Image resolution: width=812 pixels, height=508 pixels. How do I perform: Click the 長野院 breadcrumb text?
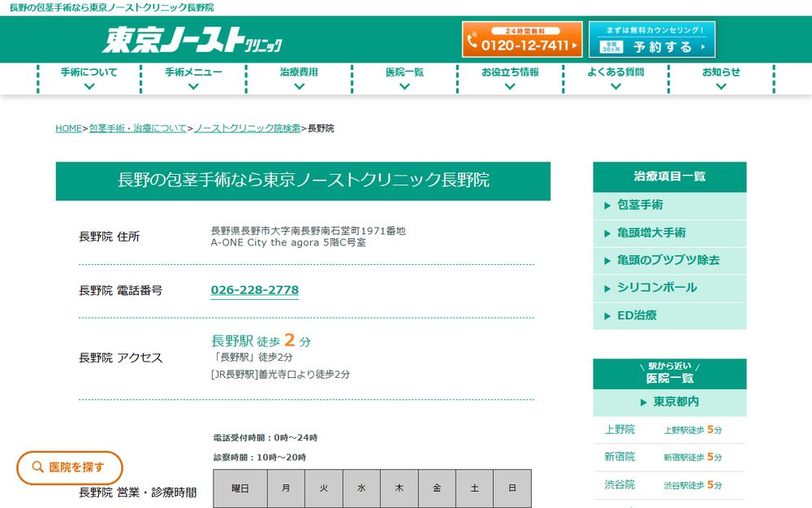(x=321, y=128)
